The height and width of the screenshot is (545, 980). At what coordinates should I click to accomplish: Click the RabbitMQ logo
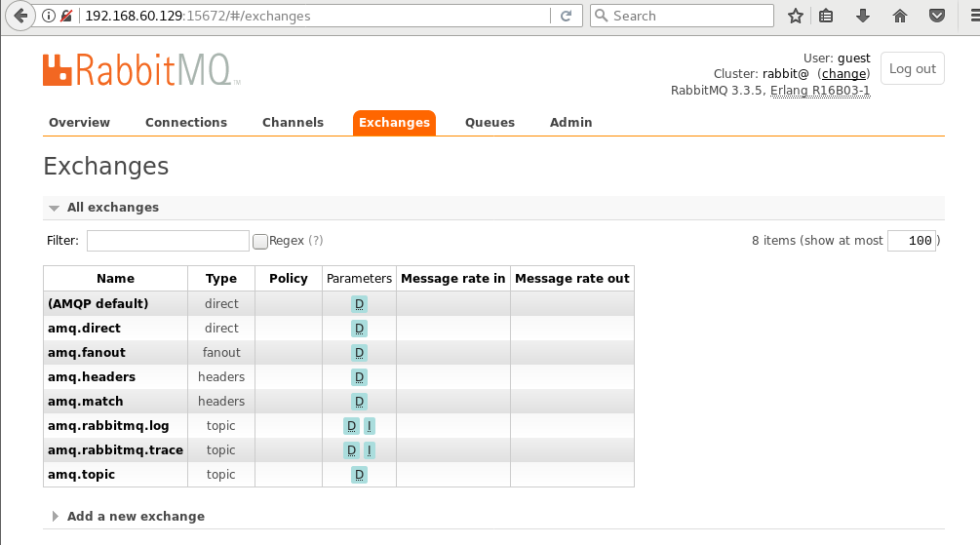point(141,70)
